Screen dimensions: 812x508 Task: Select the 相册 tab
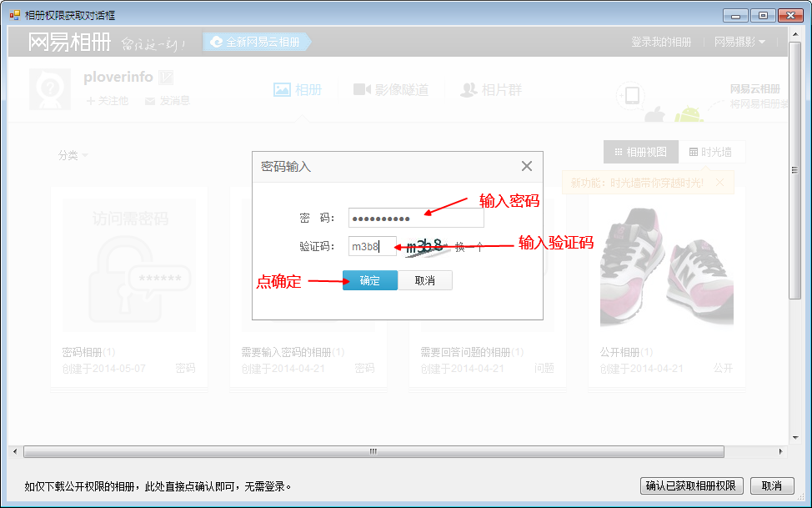coord(298,90)
